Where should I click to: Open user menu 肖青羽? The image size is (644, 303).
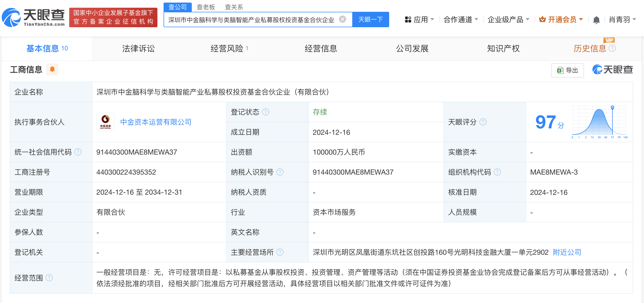(x=622, y=20)
